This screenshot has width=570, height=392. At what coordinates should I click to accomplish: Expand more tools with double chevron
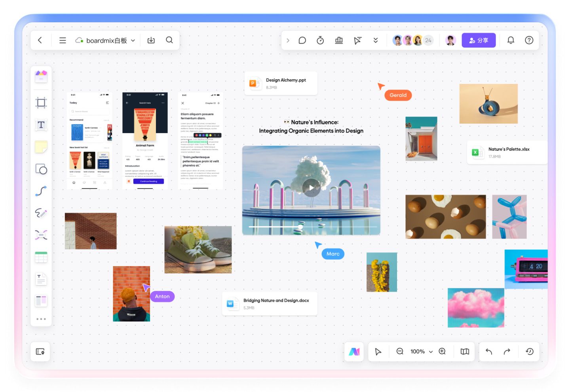coord(376,40)
